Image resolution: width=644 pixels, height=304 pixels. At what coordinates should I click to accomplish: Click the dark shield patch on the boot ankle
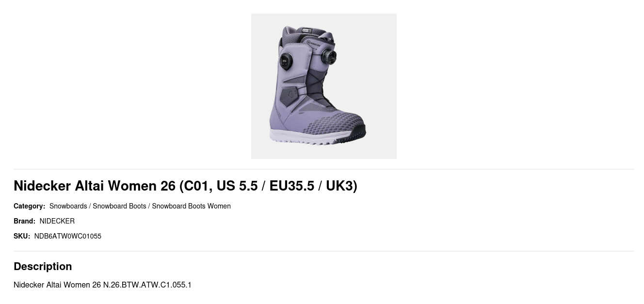click(x=289, y=96)
